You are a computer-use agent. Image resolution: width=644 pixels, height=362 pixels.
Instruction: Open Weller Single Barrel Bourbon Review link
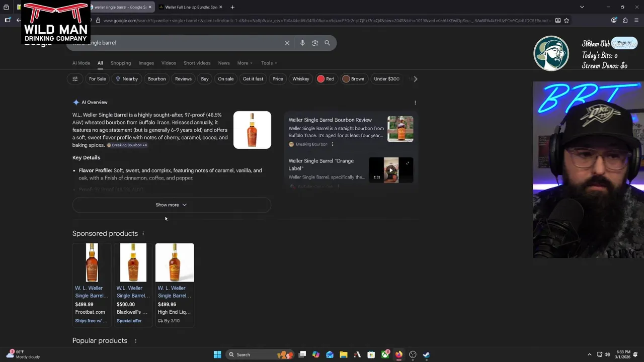point(330,120)
